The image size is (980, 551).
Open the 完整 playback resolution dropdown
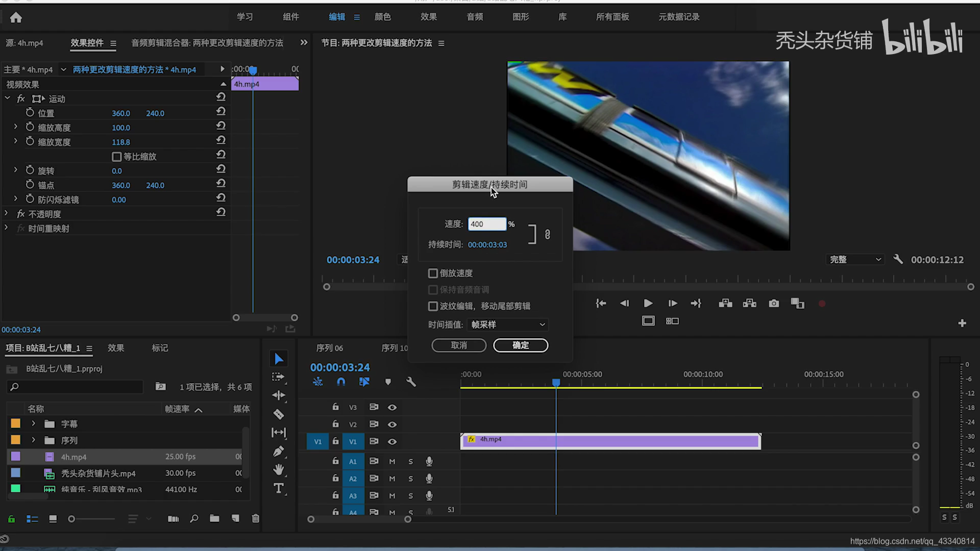click(855, 260)
